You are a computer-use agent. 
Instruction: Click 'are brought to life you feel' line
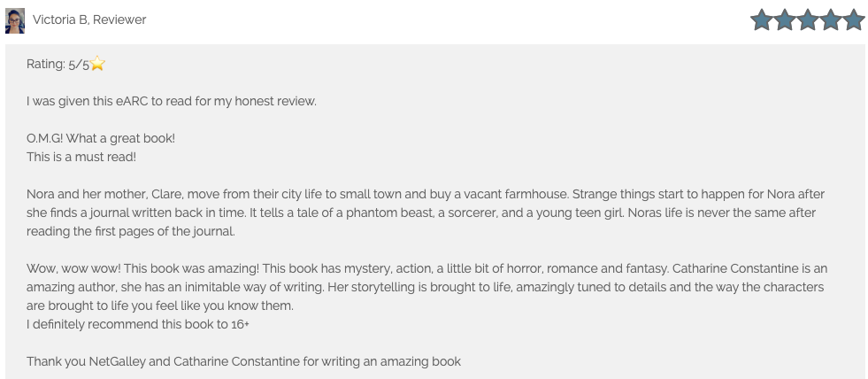(160, 306)
